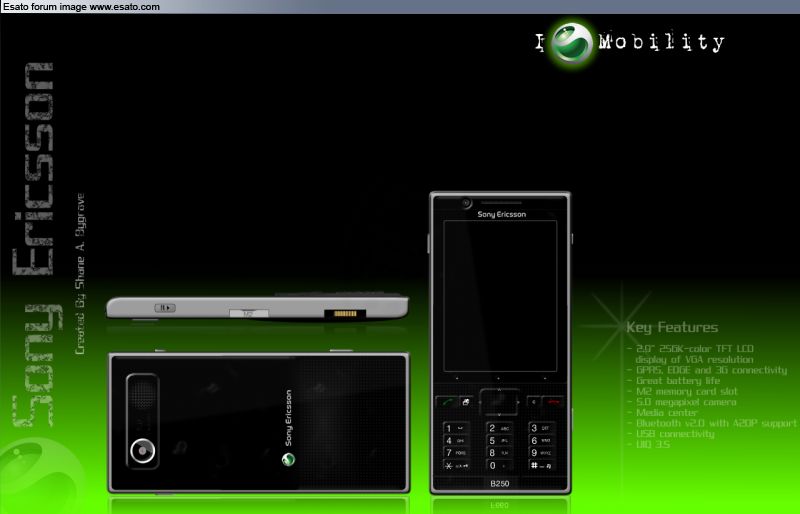Click the Created By Shane A. Bygrove credit

coord(80,274)
